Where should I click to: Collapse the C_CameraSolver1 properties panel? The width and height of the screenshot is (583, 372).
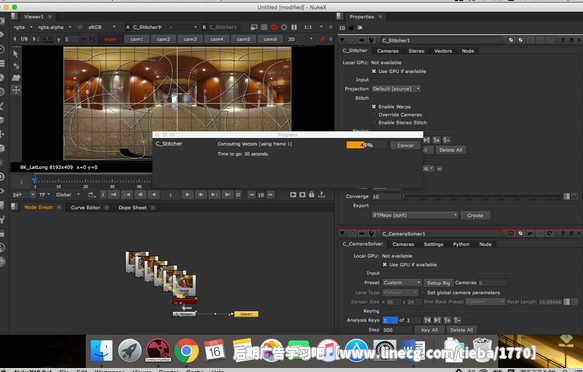point(342,233)
